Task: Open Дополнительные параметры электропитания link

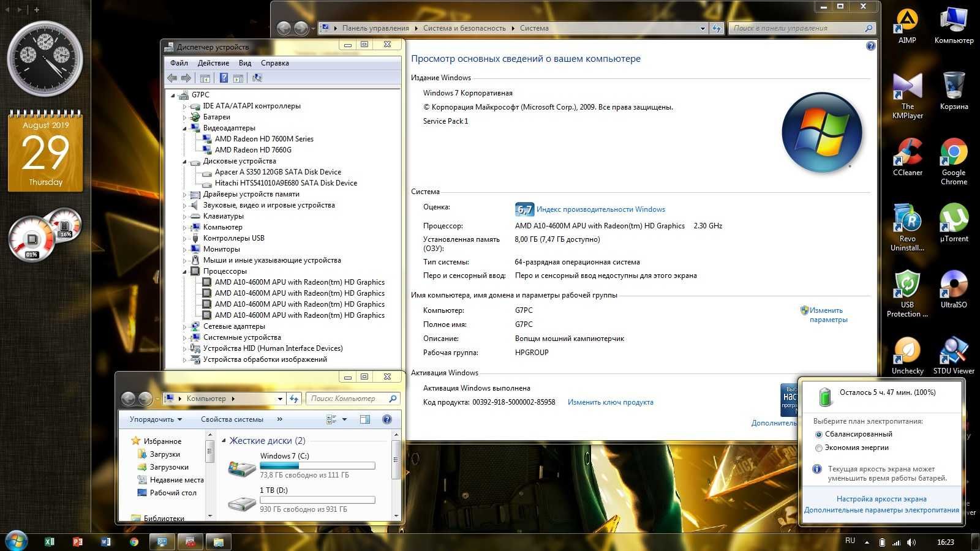Action: 881,510
